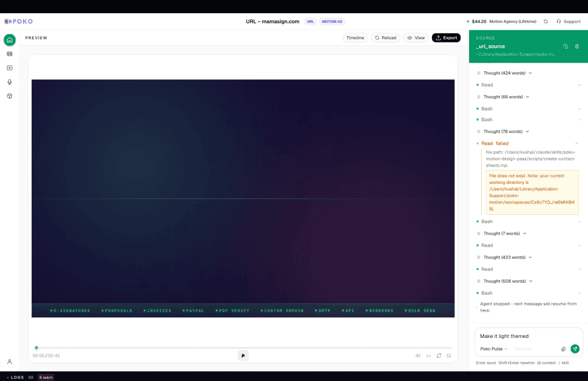Image resolution: width=588 pixels, height=381 pixels.
Task: Click the POKO logo
Action: click(19, 21)
